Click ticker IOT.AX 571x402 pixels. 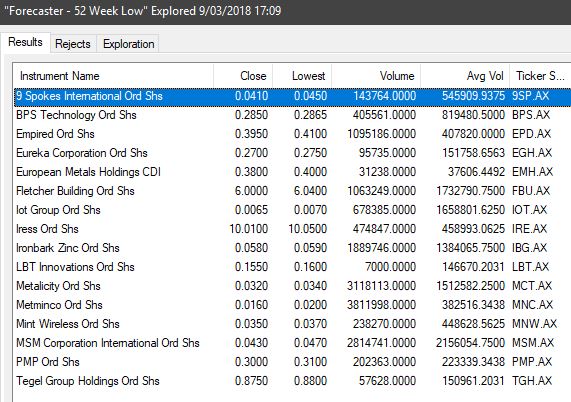pos(529,210)
